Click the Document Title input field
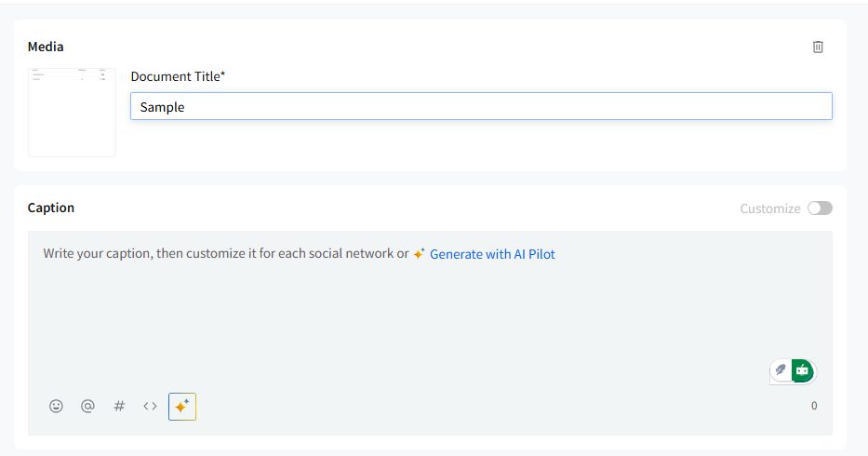The image size is (868, 456). click(x=481, y=106)
